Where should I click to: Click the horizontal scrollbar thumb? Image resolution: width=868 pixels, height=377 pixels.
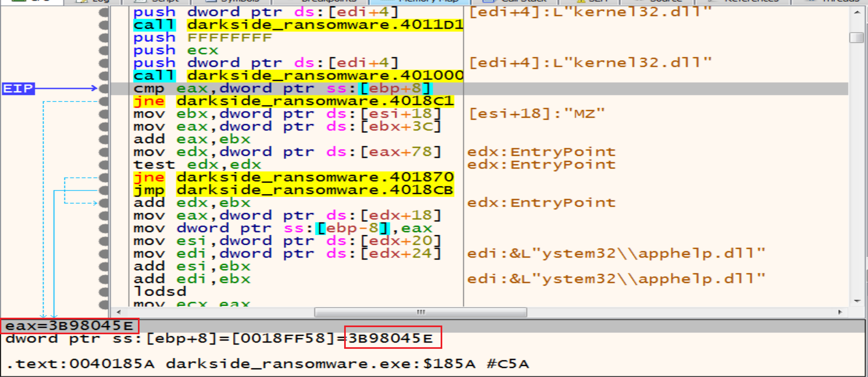[x=420, y=312]
